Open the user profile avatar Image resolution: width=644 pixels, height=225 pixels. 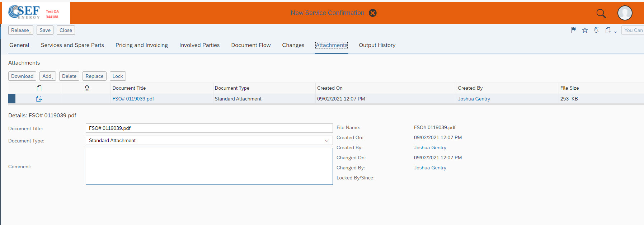pos(625,13)
